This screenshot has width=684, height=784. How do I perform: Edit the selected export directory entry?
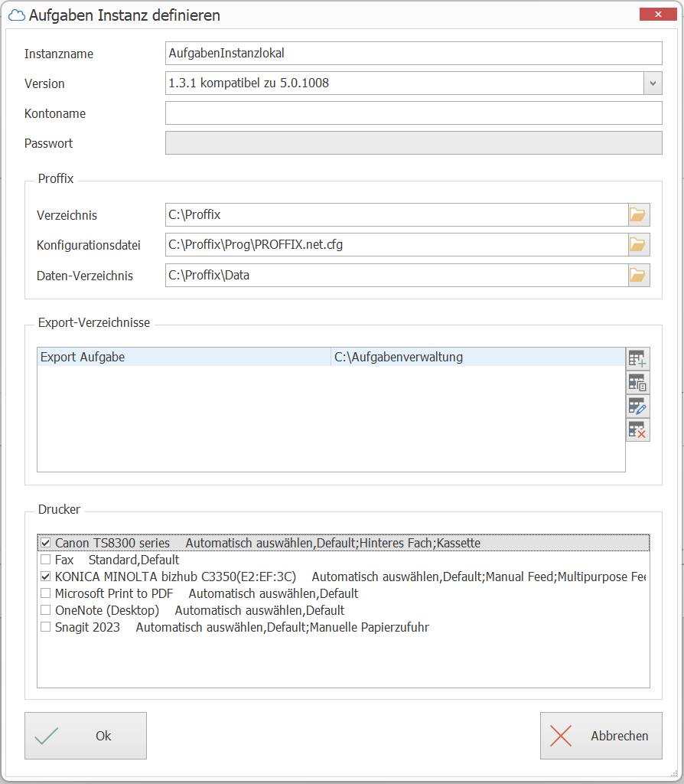(x=637, y=407)
